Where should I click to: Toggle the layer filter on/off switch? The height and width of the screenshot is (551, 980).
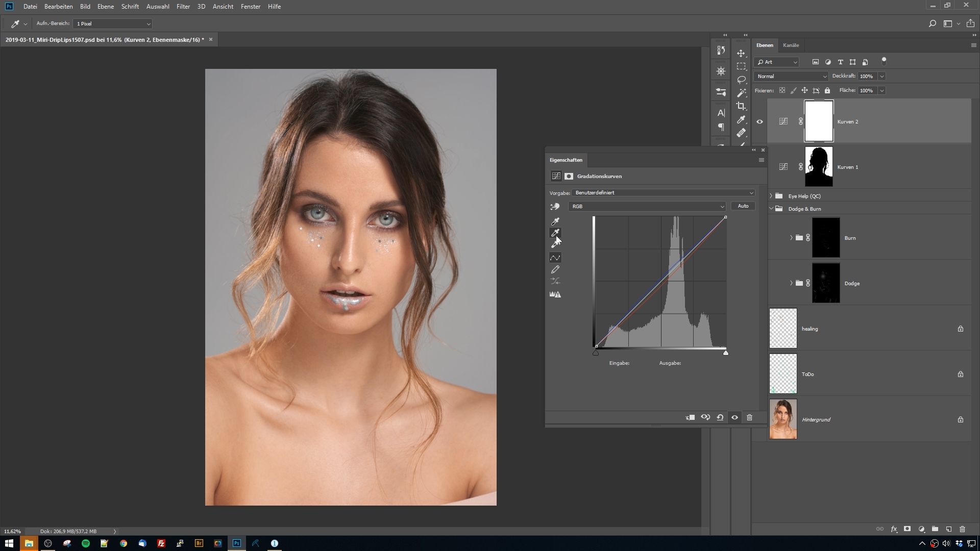(x=884, y=61)
